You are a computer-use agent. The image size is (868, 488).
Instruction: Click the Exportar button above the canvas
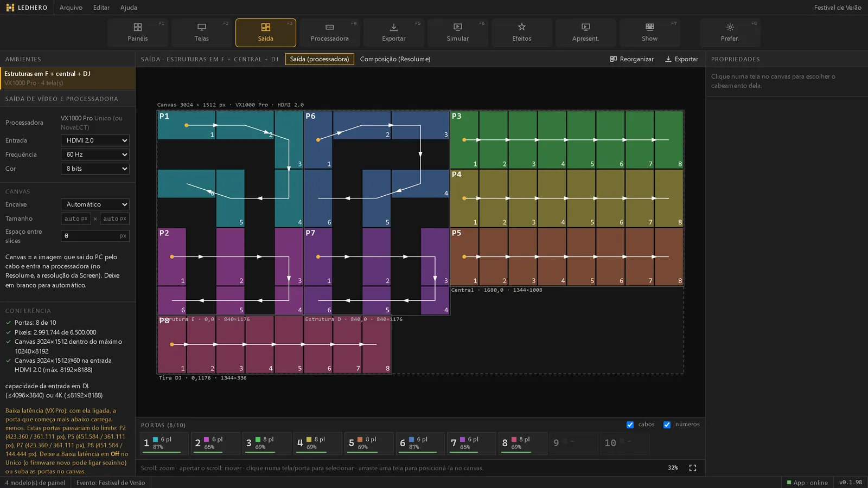(x=682, y=59)
